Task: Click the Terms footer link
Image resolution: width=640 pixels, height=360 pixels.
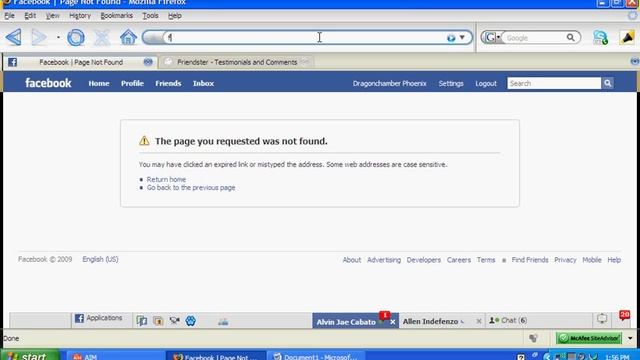Action: click(486, 260)
